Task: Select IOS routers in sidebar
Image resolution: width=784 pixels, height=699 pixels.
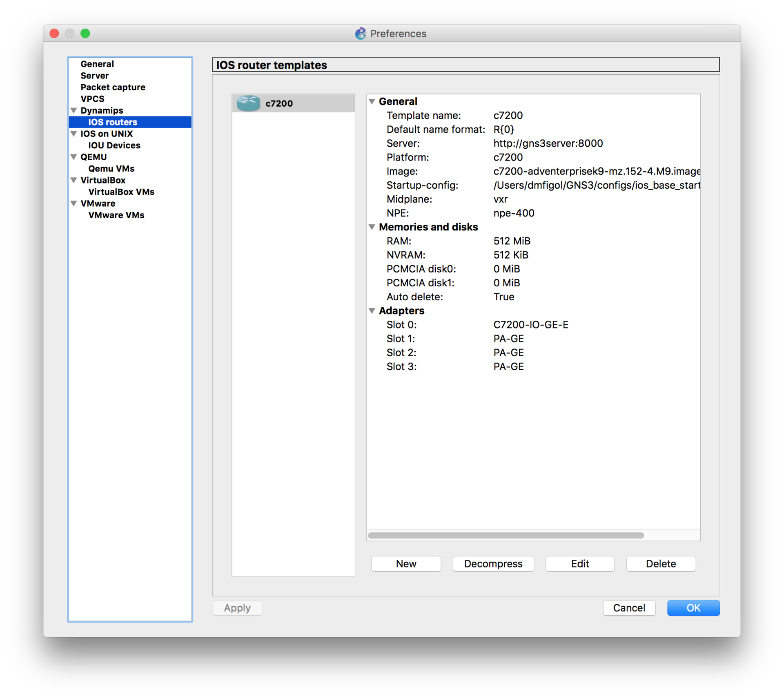Action: tap(112, 121)
